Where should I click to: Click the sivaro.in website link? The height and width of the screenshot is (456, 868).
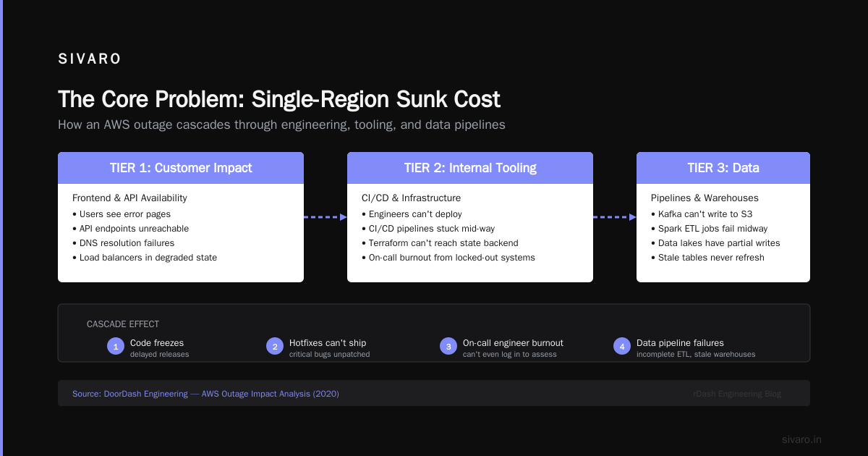point(801,439)
